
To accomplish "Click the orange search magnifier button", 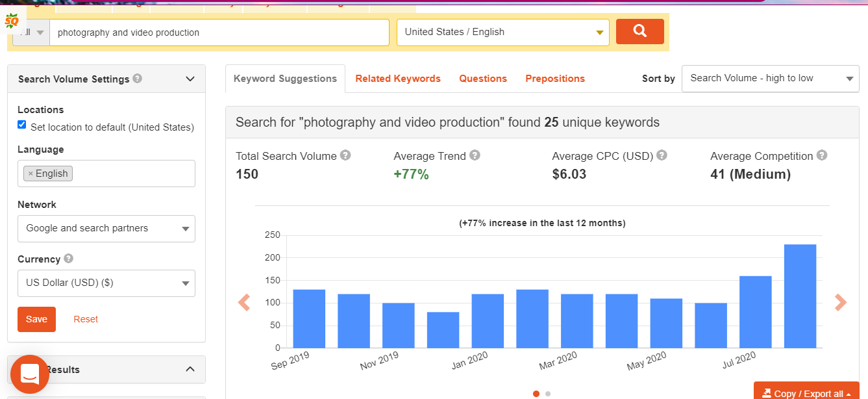I will tap(639, 32).
